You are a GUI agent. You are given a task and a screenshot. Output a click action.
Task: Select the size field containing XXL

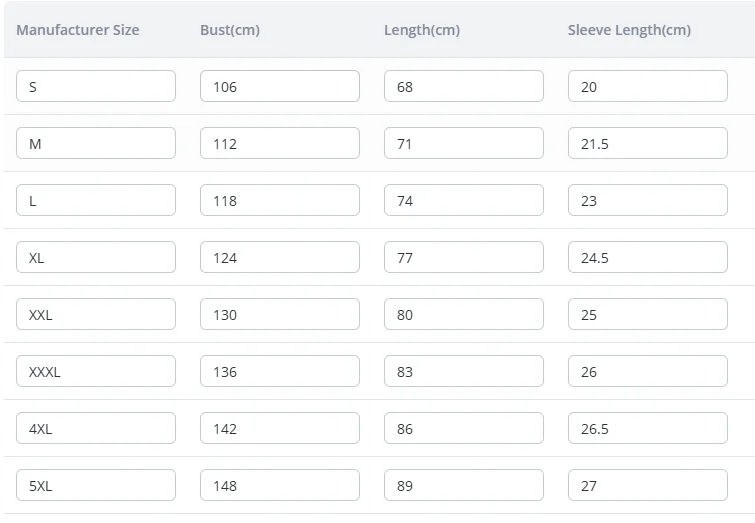[96, 314]
